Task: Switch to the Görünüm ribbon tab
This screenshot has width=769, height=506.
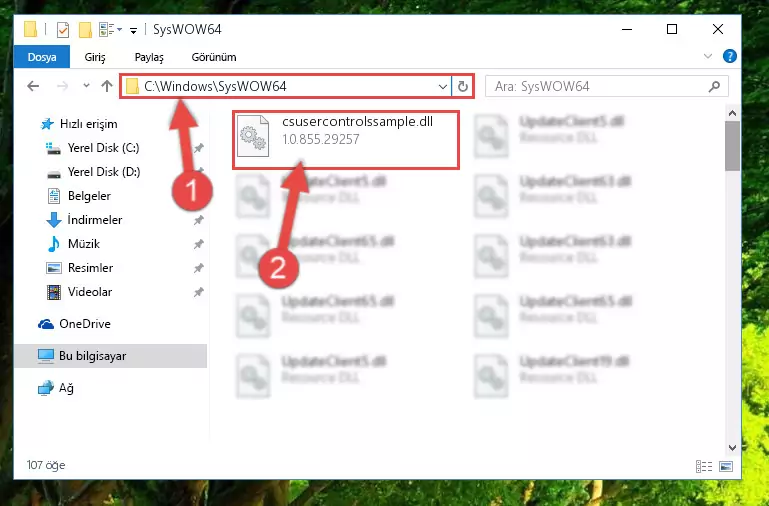Action: point(214,57)
